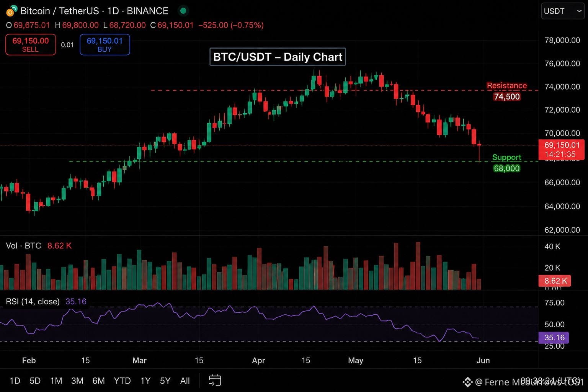Select the 1Y time range
Image resolution: width=588 pixels, height=392 pixels.
(x=145, y=381)
